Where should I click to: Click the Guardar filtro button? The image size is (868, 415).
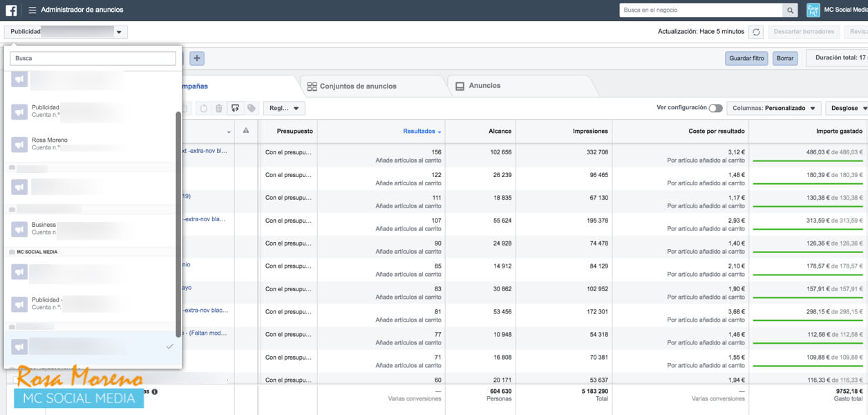tap(746, 59)
